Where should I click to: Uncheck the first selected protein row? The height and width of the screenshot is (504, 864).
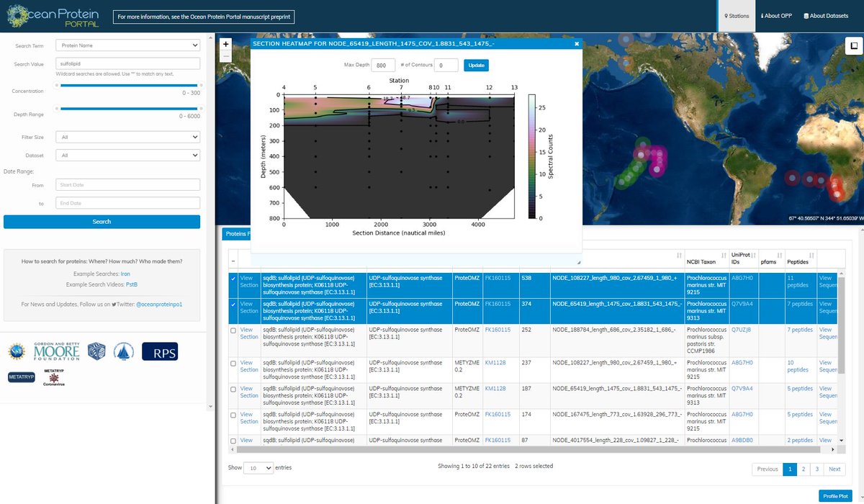234,277
